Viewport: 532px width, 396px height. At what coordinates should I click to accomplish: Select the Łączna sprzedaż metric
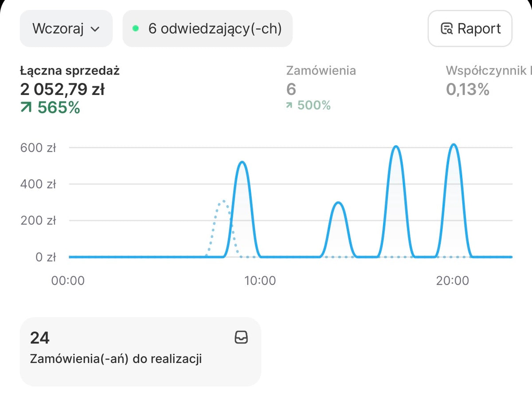tap(70, 89)
